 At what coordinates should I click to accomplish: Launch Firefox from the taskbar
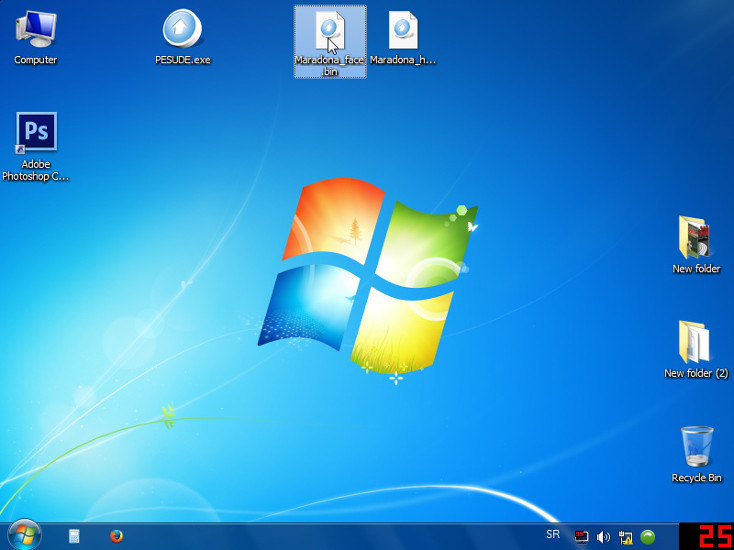point(117,536)
